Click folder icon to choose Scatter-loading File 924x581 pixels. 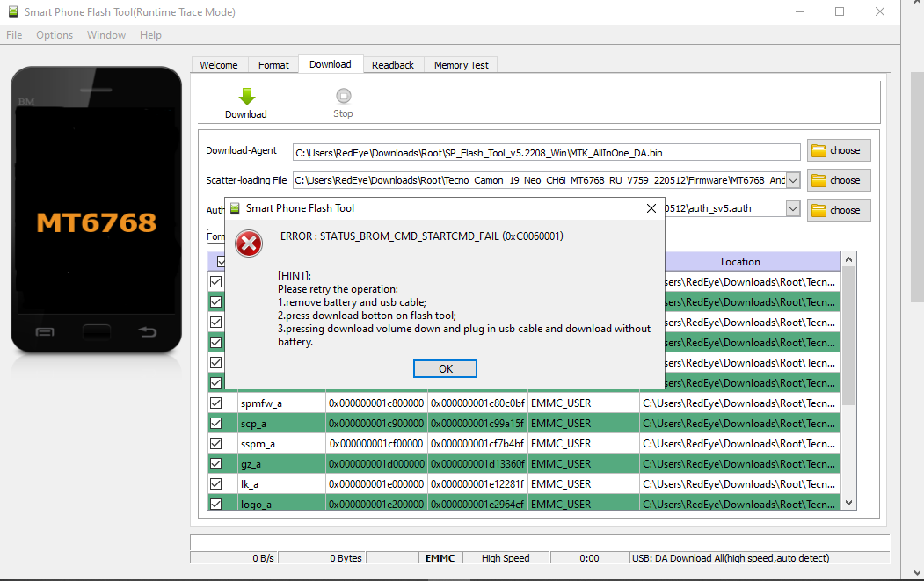819,180
